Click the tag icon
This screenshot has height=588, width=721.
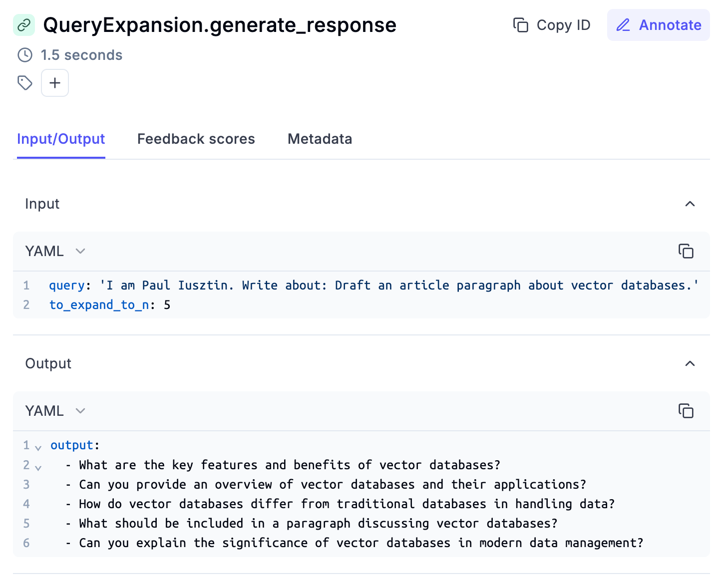pyautogui.click(x=25, y=83)
